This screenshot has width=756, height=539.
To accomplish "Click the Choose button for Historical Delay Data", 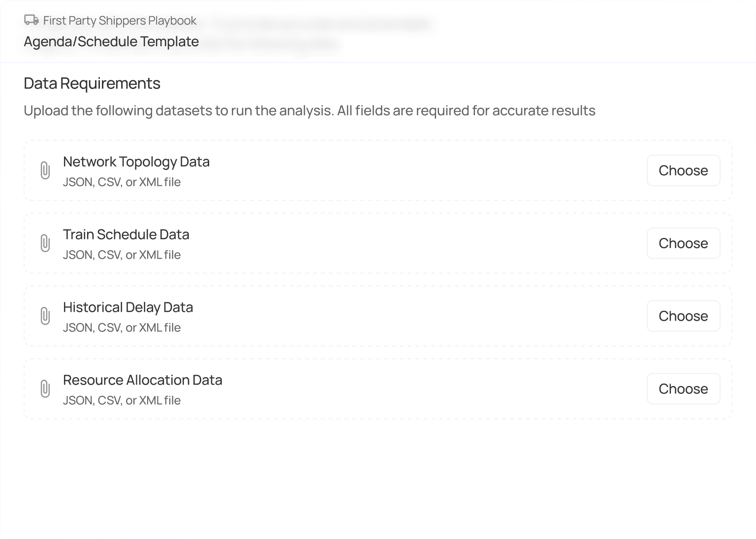I will (683, 316).
